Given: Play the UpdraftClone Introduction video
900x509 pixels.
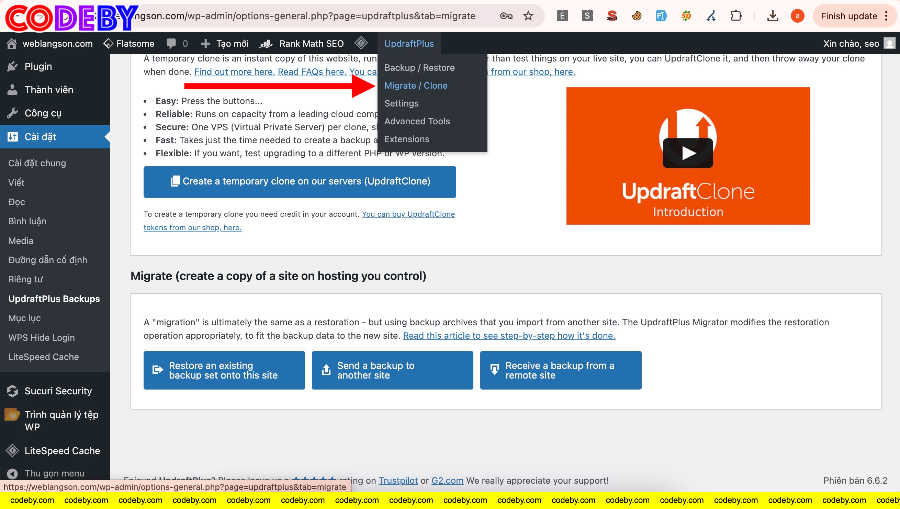Looking at the screenshot, I should tap(688, 153).
